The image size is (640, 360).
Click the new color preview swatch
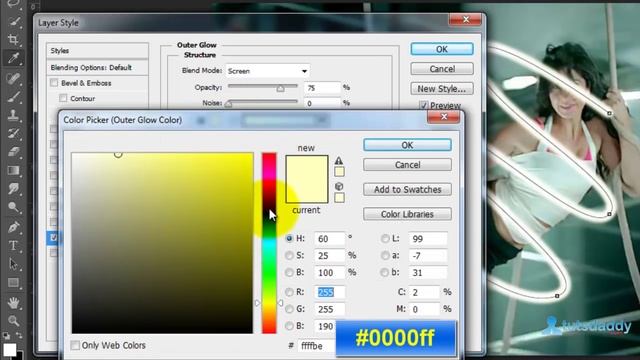point(307,167)
